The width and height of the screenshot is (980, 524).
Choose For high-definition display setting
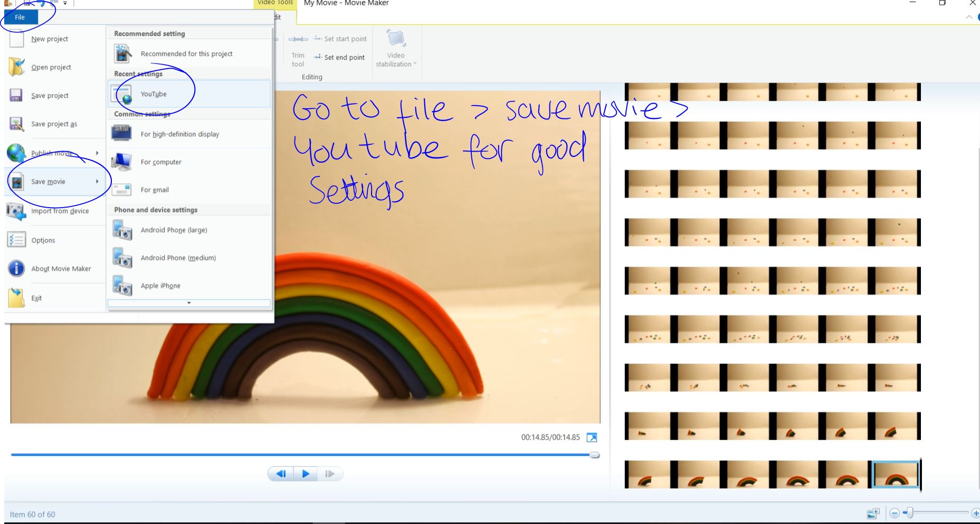(189, 134)
